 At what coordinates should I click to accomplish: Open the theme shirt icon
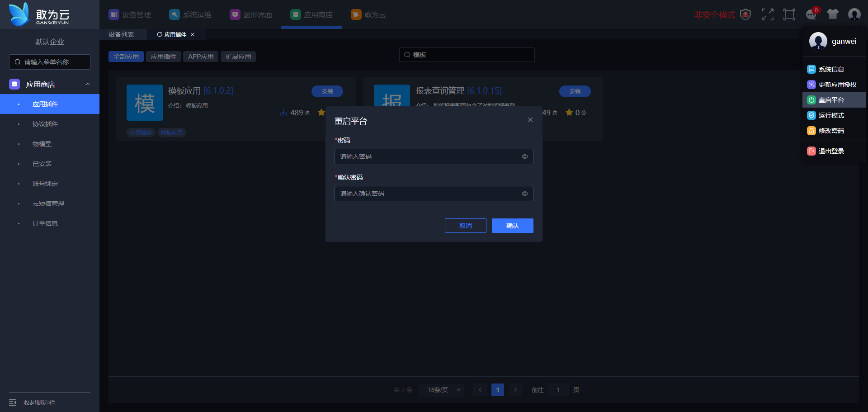click(833, 14)
